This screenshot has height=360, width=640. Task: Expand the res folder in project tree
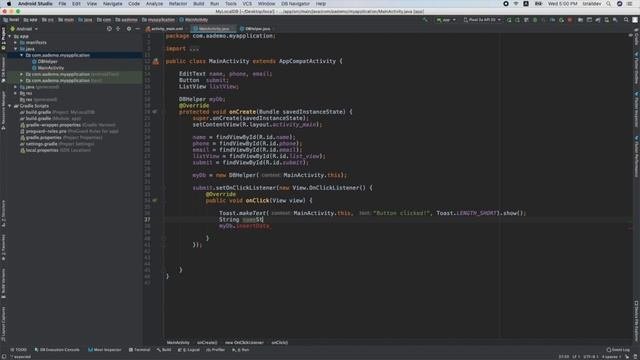tap(16, 93)
